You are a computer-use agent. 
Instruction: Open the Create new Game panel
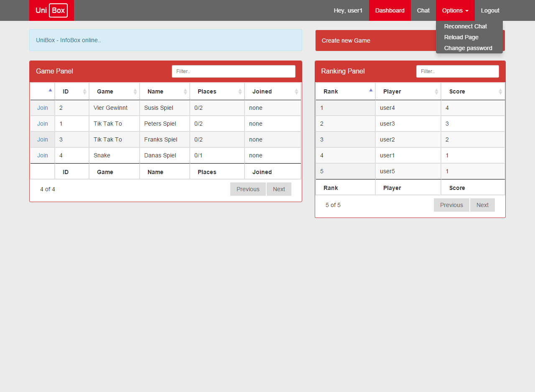click(x=410, y=40)
